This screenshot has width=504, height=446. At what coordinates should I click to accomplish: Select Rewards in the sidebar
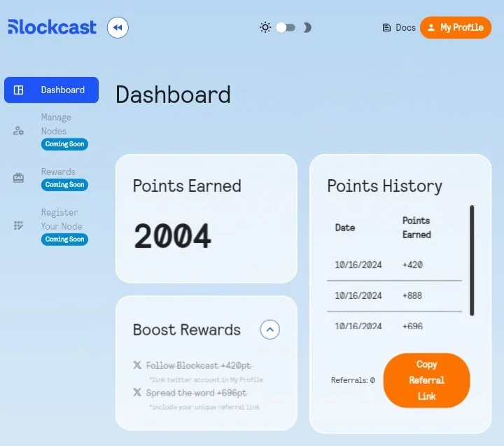(51, 179)
